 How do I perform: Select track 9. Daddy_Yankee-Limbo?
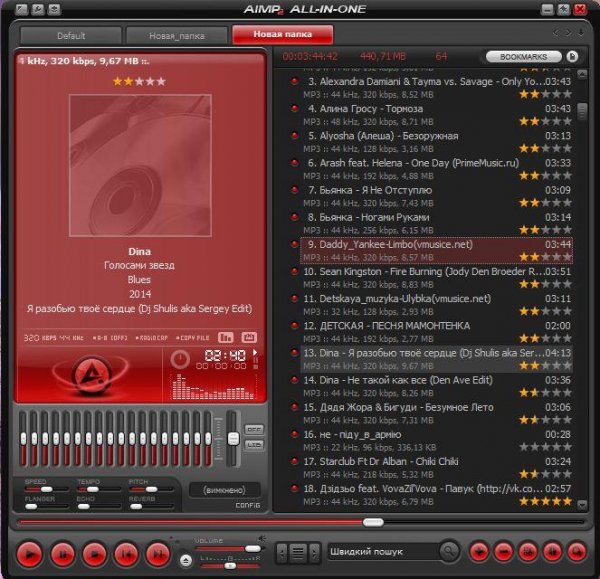click(437, 251)
